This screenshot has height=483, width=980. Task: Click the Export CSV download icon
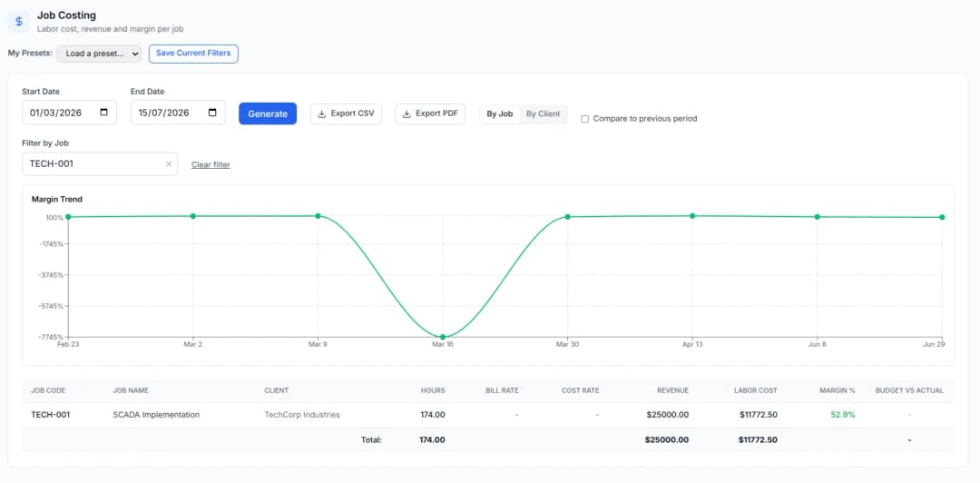click(322, 113)
